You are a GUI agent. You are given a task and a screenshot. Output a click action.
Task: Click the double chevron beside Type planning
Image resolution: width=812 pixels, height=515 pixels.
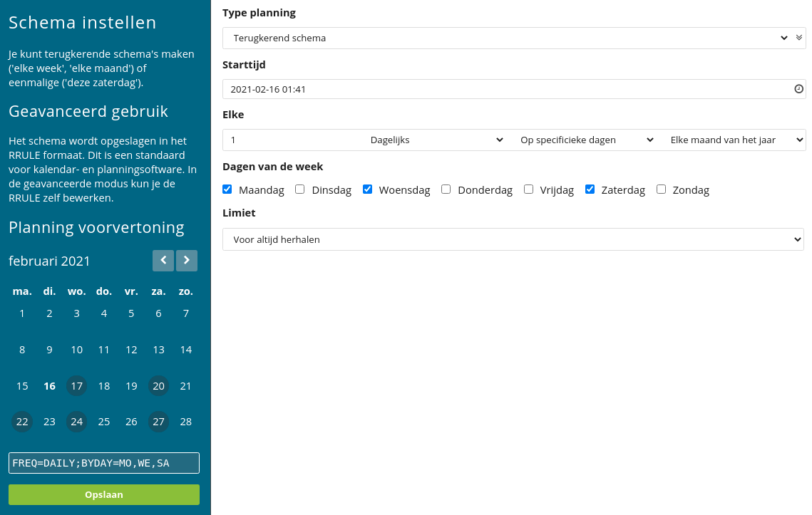click(799, 38)
